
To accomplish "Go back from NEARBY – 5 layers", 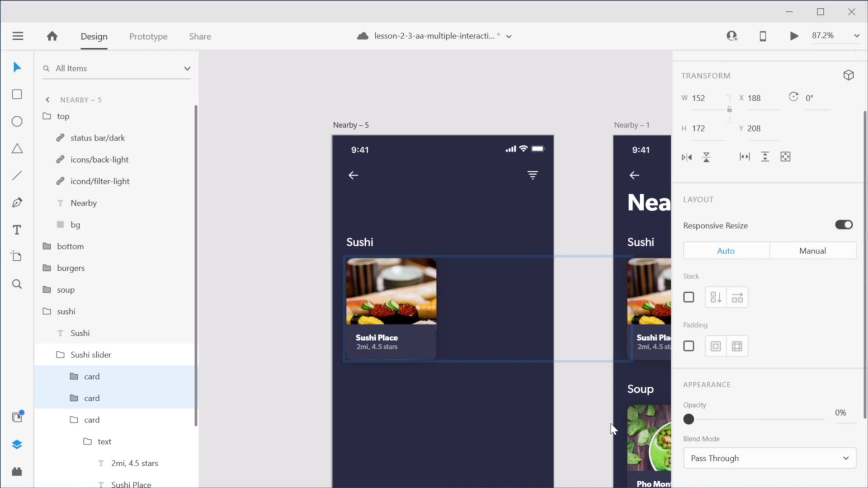I will click(x=47, y=100).
